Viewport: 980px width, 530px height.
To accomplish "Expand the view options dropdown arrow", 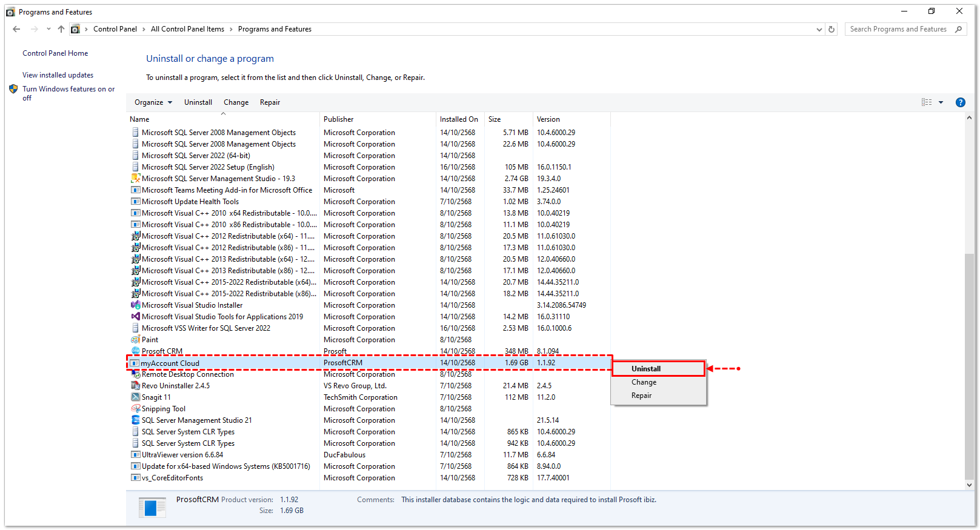I will coord(941,102).
